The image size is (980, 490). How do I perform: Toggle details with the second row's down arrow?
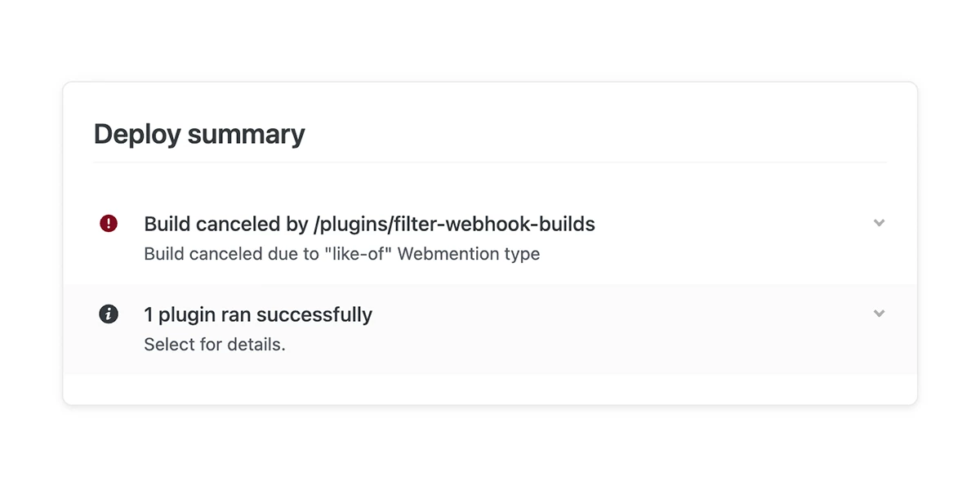pos(879,314)
